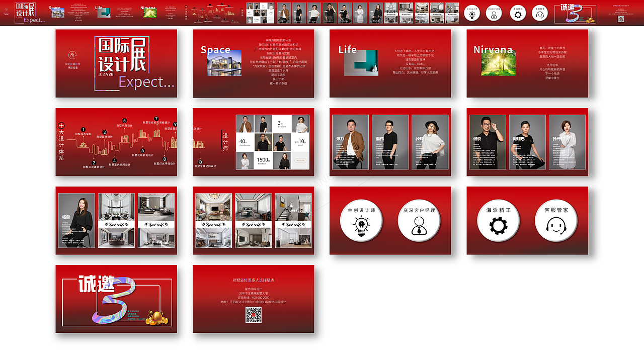Click the large white 诚邀 heading

(x=97, y=285)
